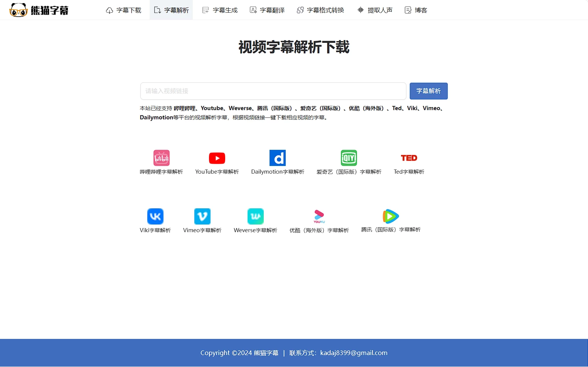Click the Vimeo v icon
The width and height of the screenshot is (588, 367).
click(x=202, y=216)
